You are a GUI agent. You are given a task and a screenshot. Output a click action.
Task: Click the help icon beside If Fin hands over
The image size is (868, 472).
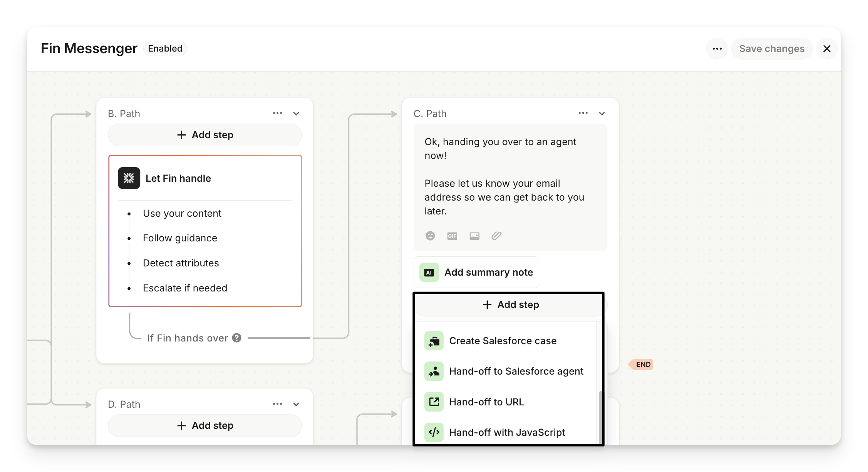click(x=237, y=338)
